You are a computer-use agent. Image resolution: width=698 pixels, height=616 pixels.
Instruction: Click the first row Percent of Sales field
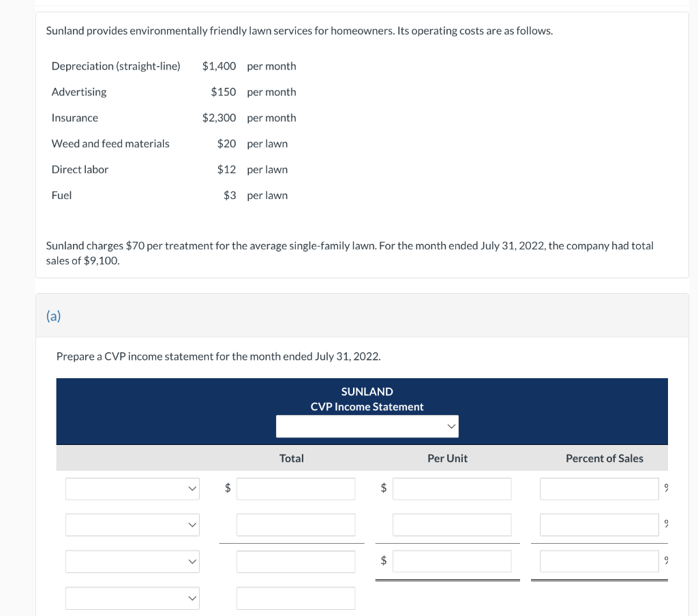coord(599,489)
